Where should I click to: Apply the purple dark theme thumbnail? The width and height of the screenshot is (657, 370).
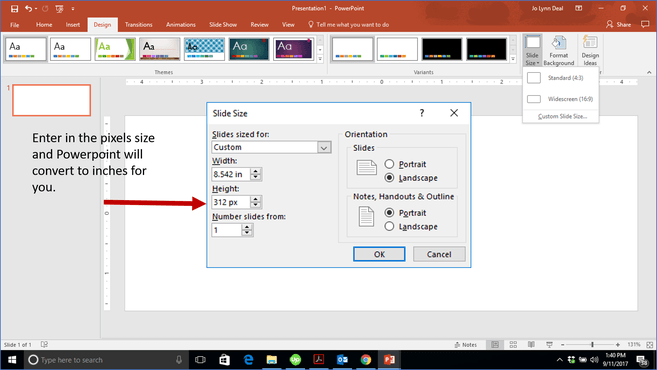[x=293, y=49]
